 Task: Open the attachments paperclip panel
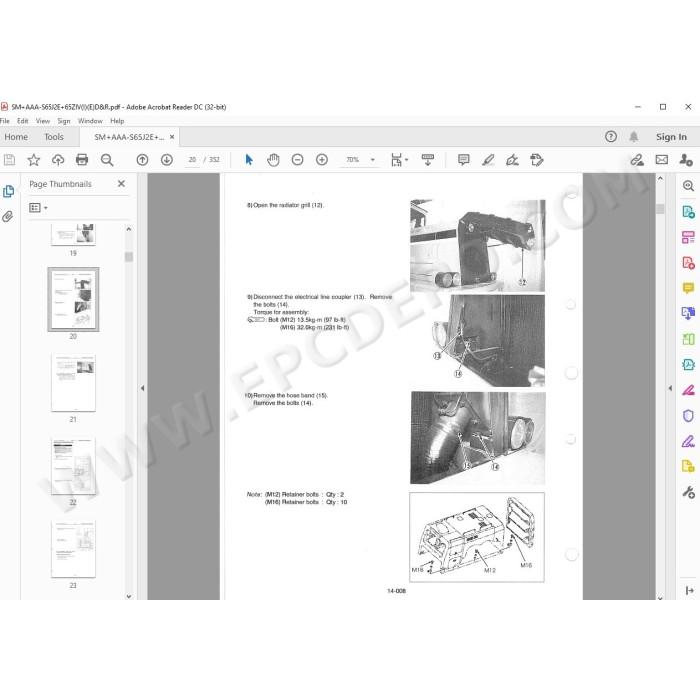click(8, 217)
